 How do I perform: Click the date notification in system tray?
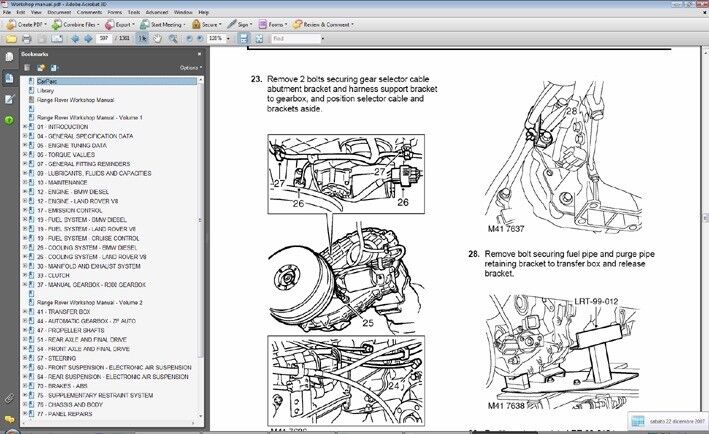[x=668, y=421]
